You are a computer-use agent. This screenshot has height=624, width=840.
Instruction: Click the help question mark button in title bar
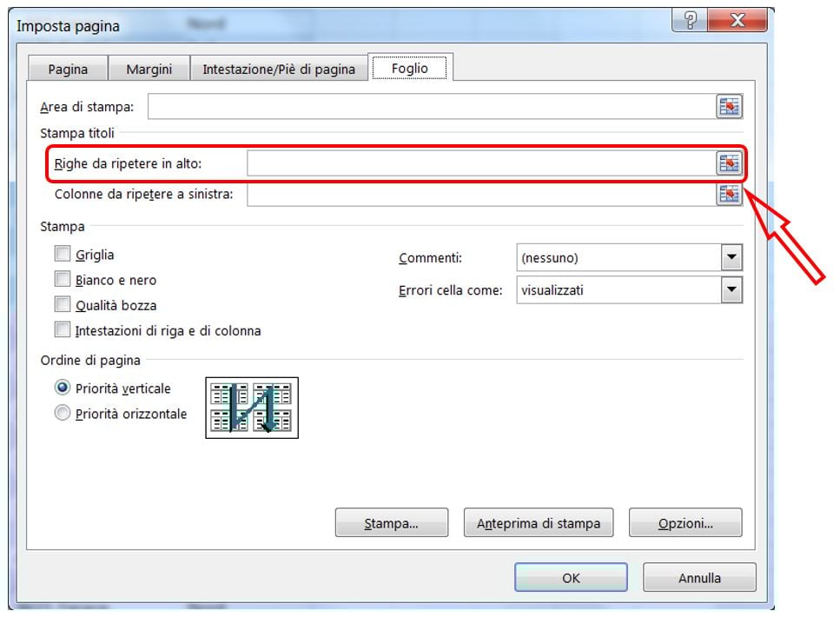[x=690, y=20]
